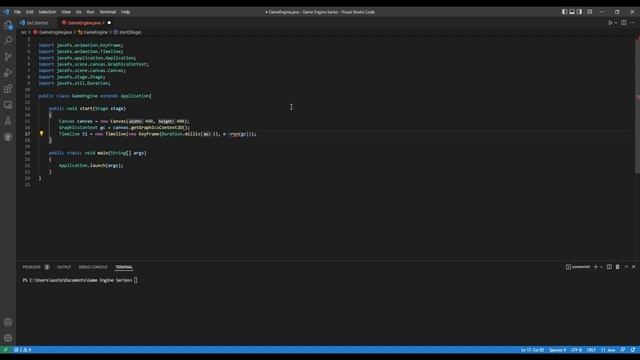Image resolution: width=640 pixels, height=360 pixels.
Task: Click the editor vertical scrollbar
Action: (x=637, y=106)
